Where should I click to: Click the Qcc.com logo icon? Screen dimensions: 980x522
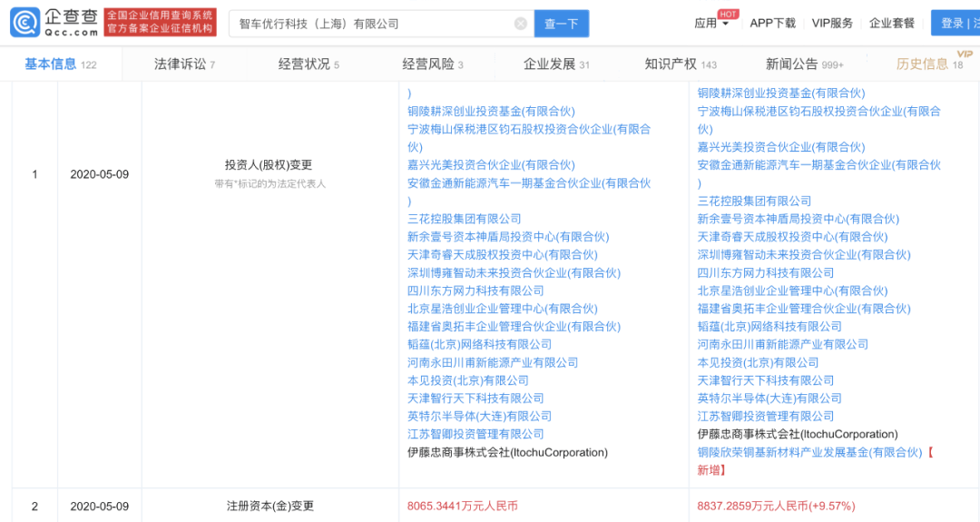(x=25, y=23)
